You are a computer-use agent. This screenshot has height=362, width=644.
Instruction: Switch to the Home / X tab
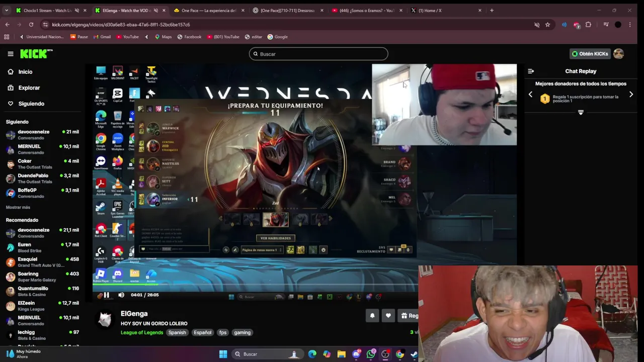[445, 10]
